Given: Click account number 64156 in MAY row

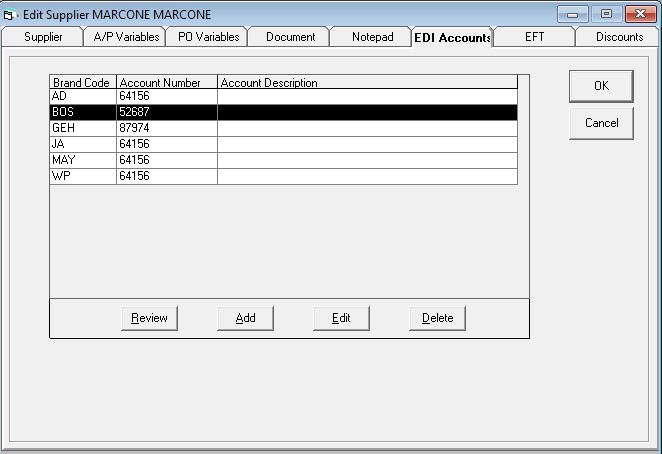Looking at the screenshot, I should [x=167, y=160].
